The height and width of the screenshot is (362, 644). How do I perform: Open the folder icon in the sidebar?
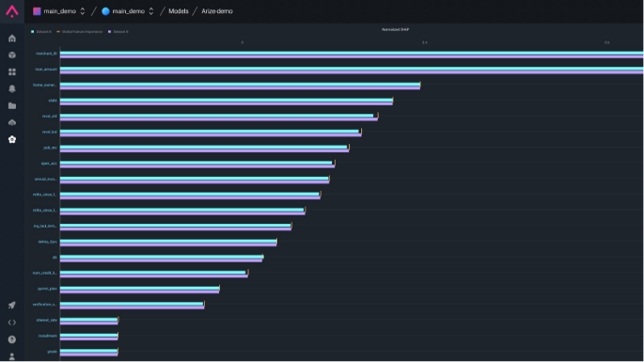click(x=12, y=105)
